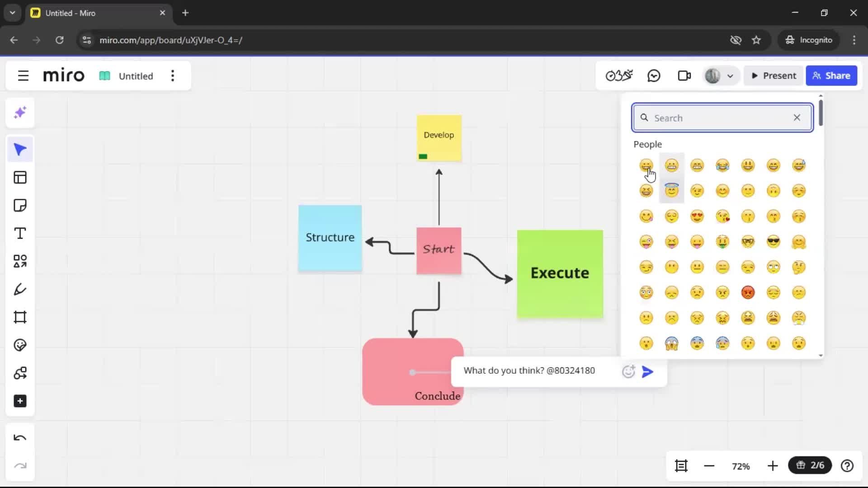Click the Incognito indicator

[809, 40]
